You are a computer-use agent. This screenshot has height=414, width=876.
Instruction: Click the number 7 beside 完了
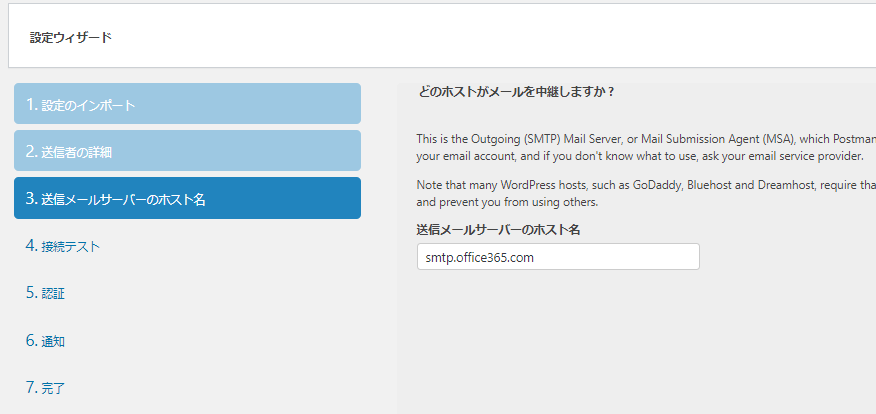[x=31, y=387]
